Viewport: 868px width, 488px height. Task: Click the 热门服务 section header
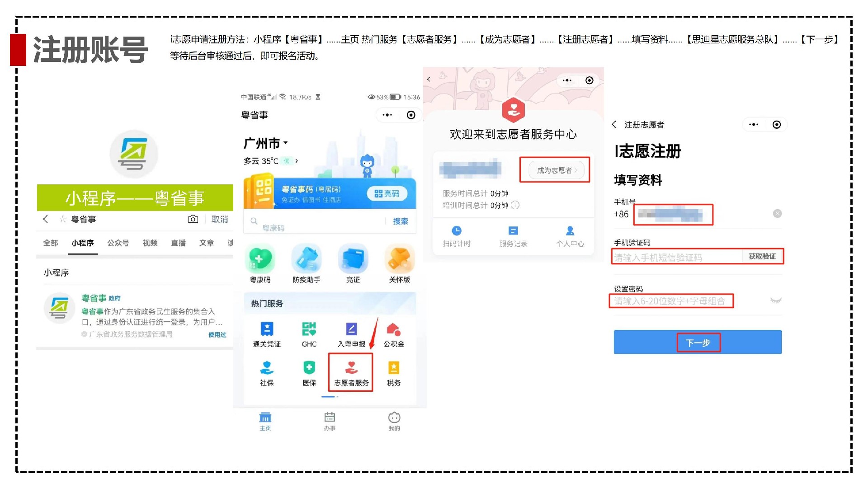click(267, 303)
